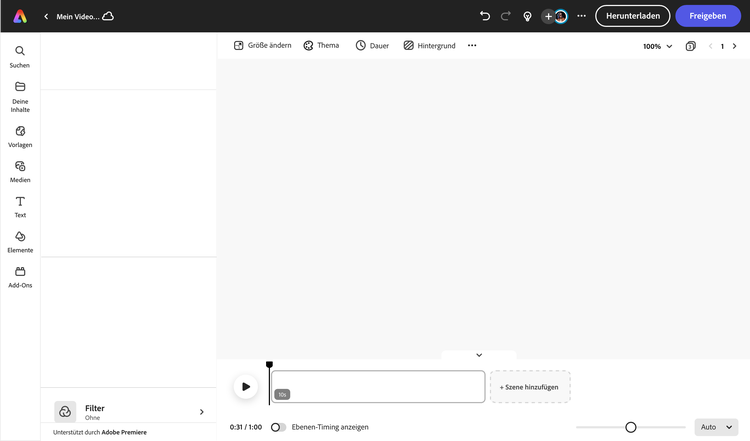The image size is (750, 441).
Task: Open the Add-Ons panel
Action: 20,277
